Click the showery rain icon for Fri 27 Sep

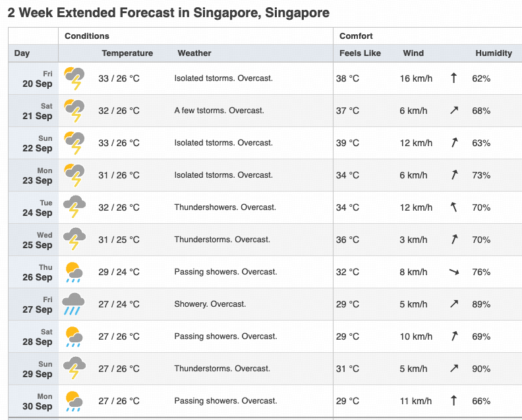tap(74, 305)
